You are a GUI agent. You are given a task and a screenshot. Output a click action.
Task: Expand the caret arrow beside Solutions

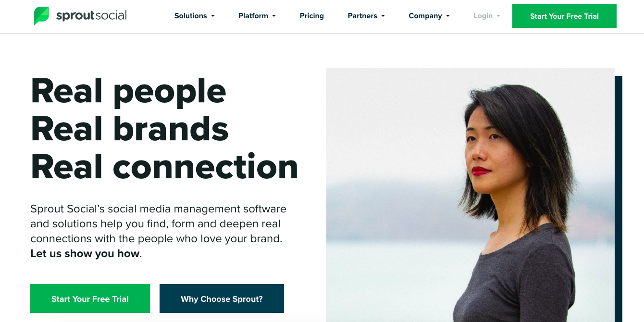213,16
